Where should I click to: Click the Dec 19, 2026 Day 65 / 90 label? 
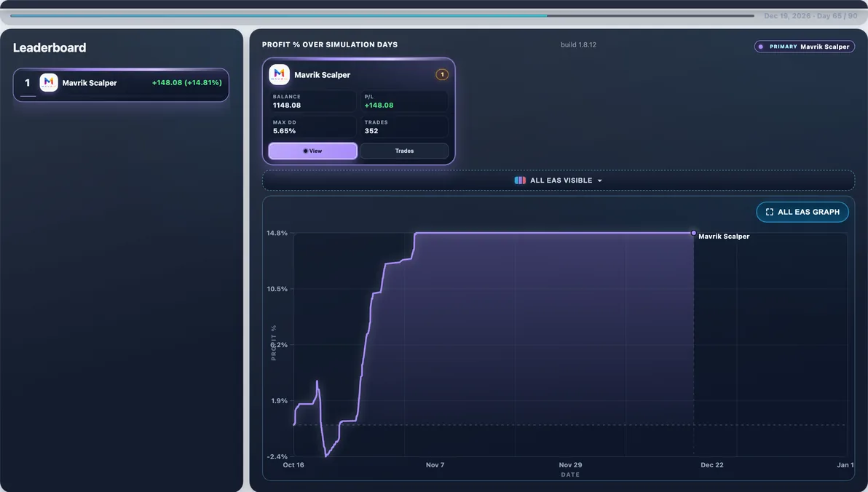click(810, 16)
